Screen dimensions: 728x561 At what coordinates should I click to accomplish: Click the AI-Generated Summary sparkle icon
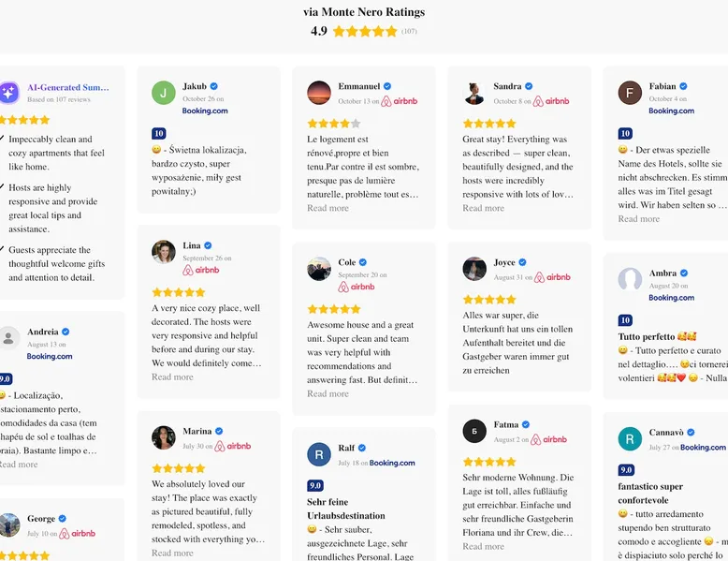point(8,92)
